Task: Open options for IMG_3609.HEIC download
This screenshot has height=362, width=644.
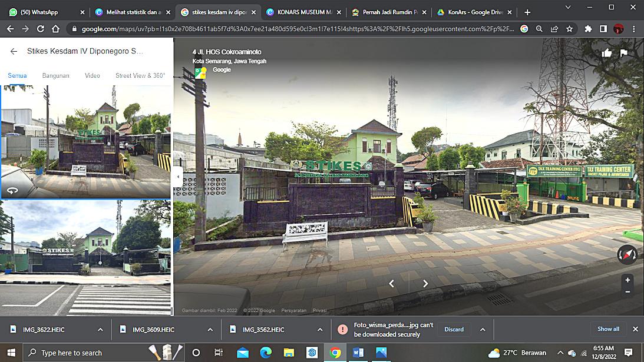Action: pyautogui.click(x=210, y=330)
